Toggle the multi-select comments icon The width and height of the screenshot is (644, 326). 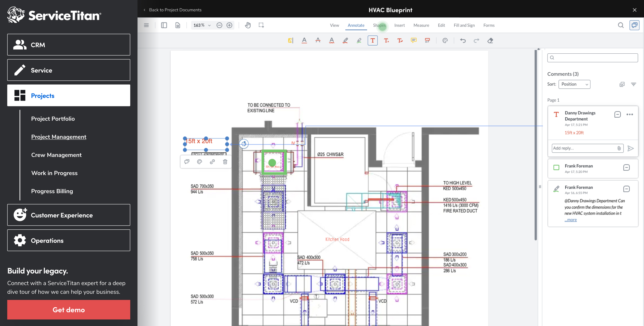coord(622,84)
